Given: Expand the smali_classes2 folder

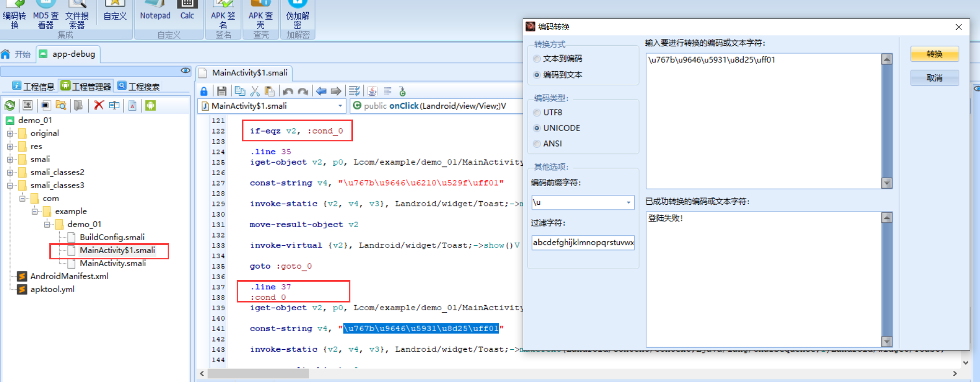Looking at the screenshot, I should coord(10,173).
